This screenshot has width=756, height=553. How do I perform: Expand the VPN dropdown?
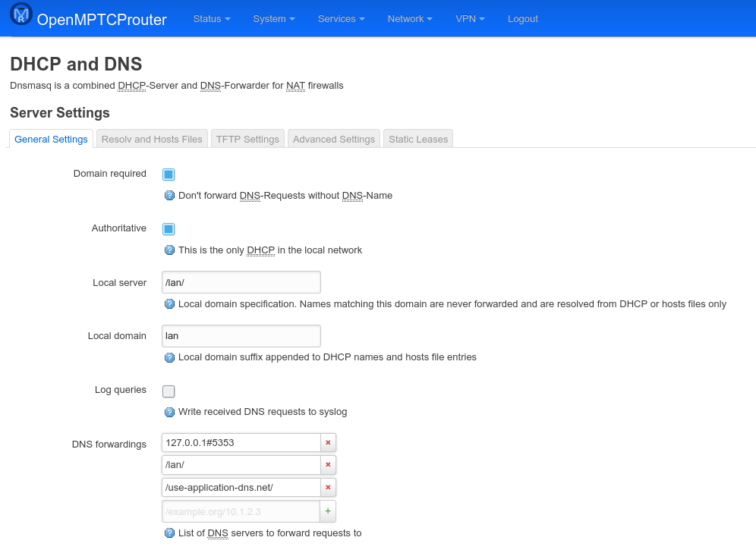point(469,18)
